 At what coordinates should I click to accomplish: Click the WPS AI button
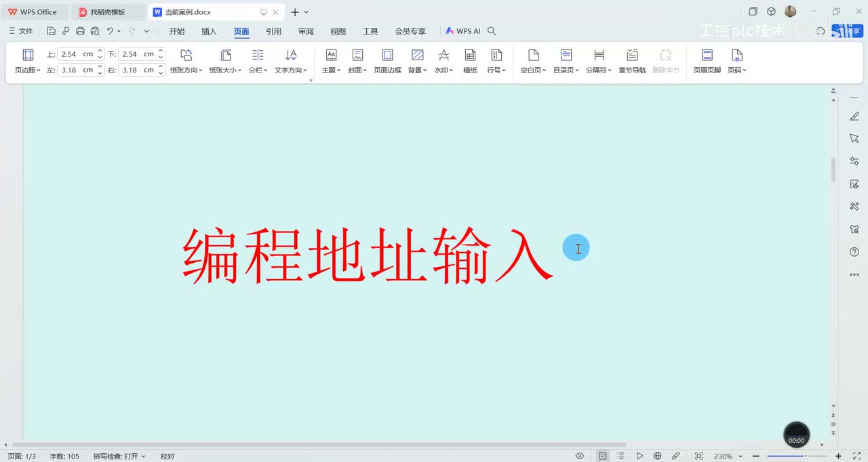point(463,31)
